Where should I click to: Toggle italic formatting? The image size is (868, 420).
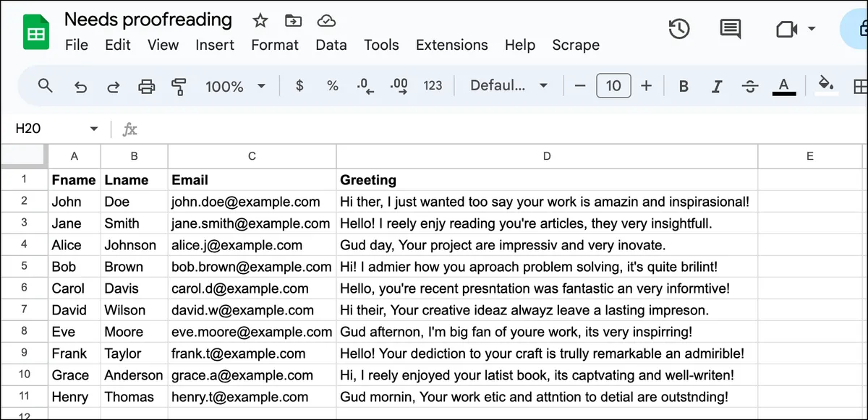pyautogui.click(x=717, y=87)
